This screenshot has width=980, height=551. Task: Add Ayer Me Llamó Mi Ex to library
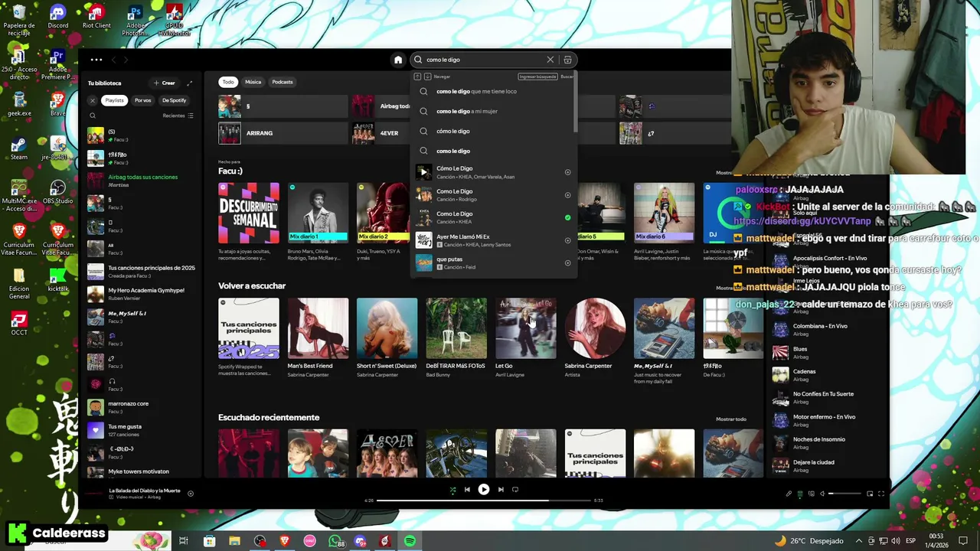coord(567,240)
